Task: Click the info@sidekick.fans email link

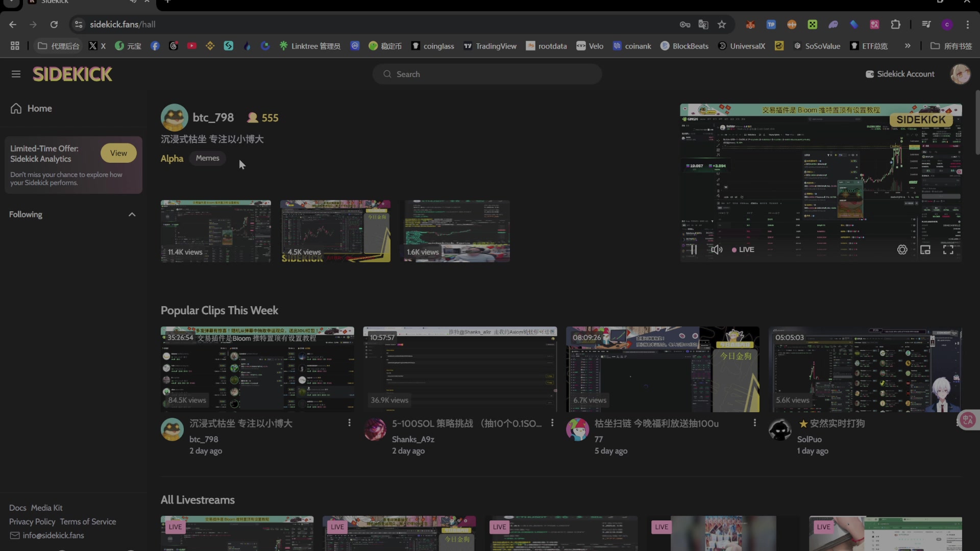Action: point(53,535)
